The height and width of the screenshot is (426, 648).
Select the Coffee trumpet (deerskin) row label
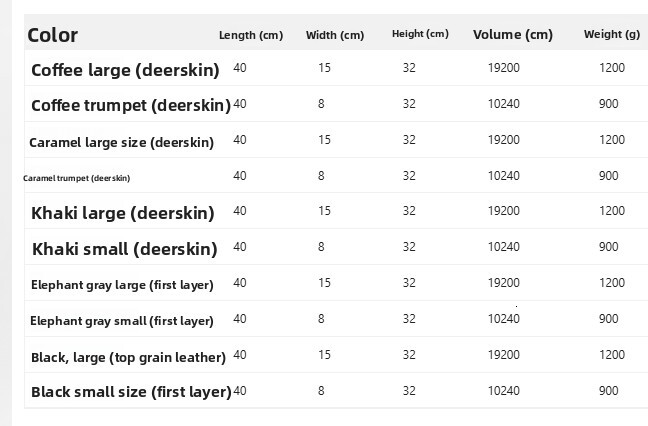pyautogui.click(x=131, y=105)
